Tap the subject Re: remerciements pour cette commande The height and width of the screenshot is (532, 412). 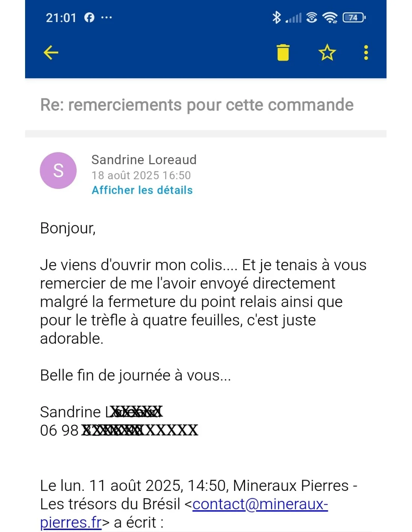point(197,105)
